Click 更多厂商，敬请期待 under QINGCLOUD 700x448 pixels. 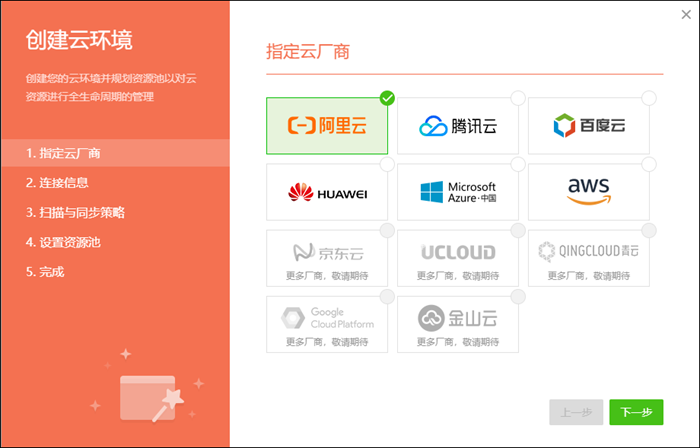[588, 276]
